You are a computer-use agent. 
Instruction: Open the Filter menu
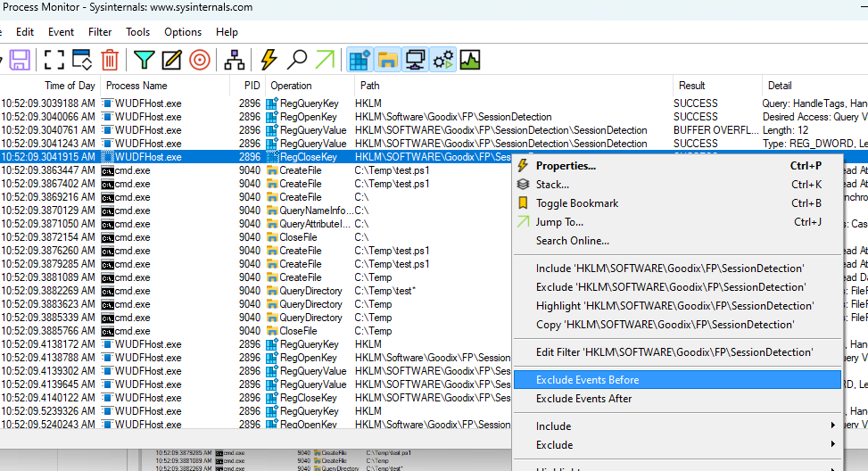(x=100, y=32)
